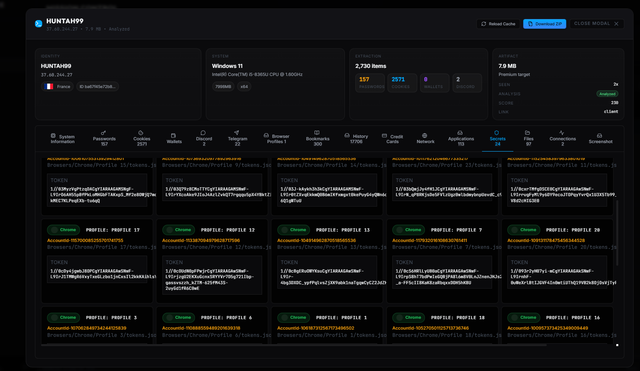
Task: Open the History 17706 tab
Action: coord(356,138)
